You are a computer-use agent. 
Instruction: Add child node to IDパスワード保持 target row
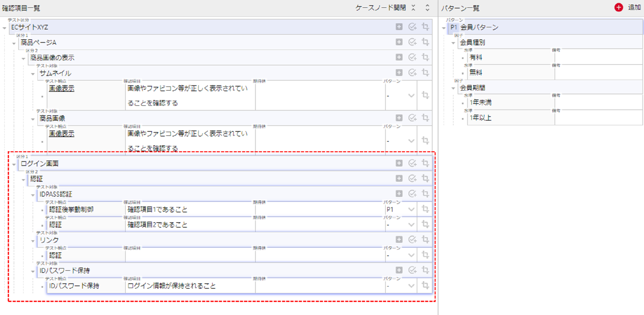tap(399, 270)
